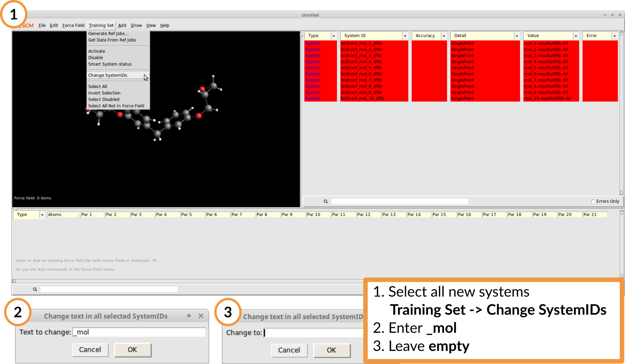This screenshot has width=625, height=364.
Task: Open the Accuracy column dropdown arrow
Action: pyautogui.click(x=444, y=36)
